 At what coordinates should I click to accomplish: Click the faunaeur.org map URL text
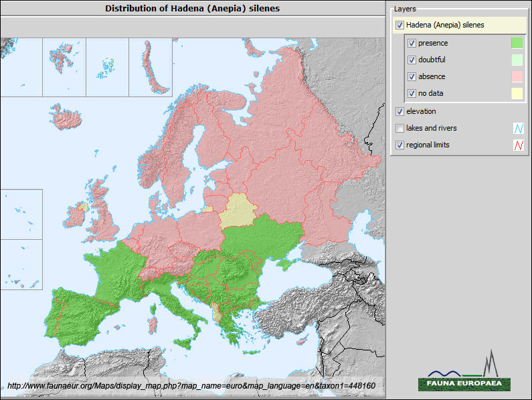191,387
